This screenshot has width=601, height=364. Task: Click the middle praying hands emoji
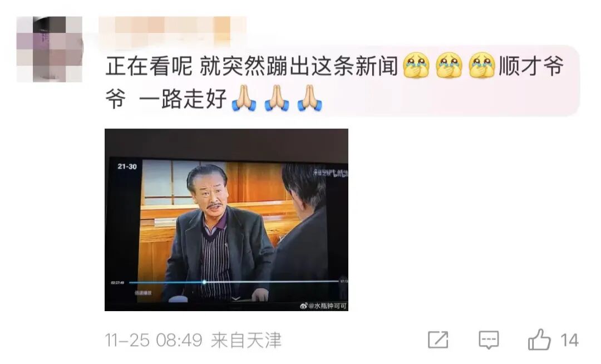pos(277,99)
